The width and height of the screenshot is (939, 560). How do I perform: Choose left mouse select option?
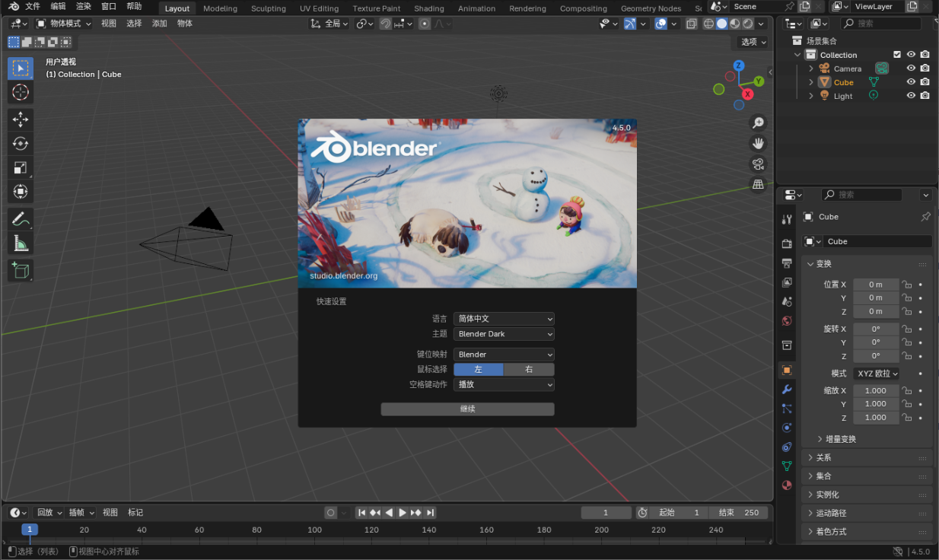[x=479, y=369]
